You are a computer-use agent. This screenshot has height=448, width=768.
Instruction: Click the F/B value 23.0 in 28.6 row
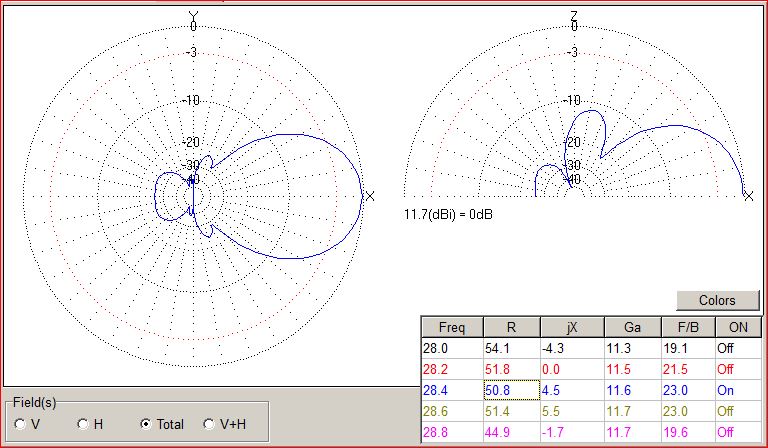click(x=688, y=411)
